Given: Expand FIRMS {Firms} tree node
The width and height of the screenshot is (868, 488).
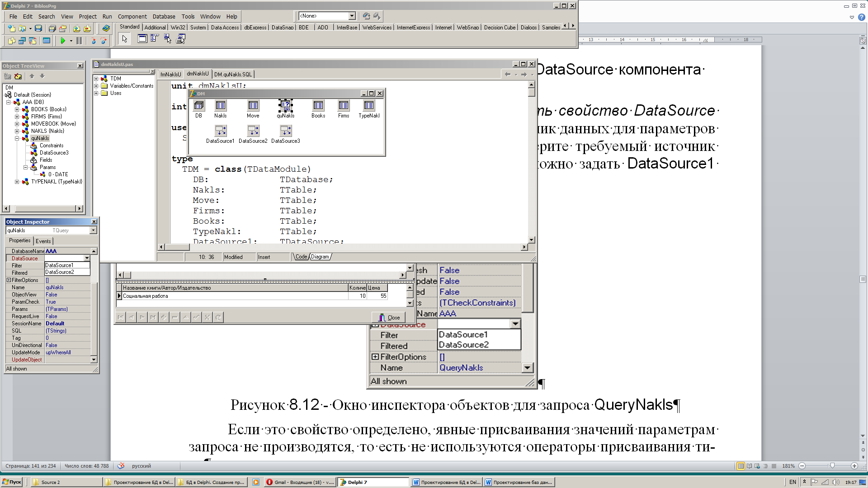Looking at the screenshot, I should pyautogui.click(x=17, y=117).
